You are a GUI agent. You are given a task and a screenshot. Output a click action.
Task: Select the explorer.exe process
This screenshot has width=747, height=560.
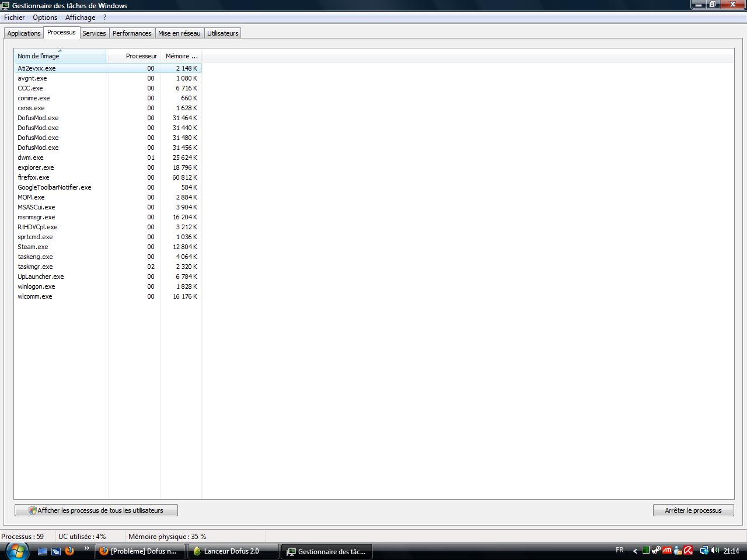point(108,167)
